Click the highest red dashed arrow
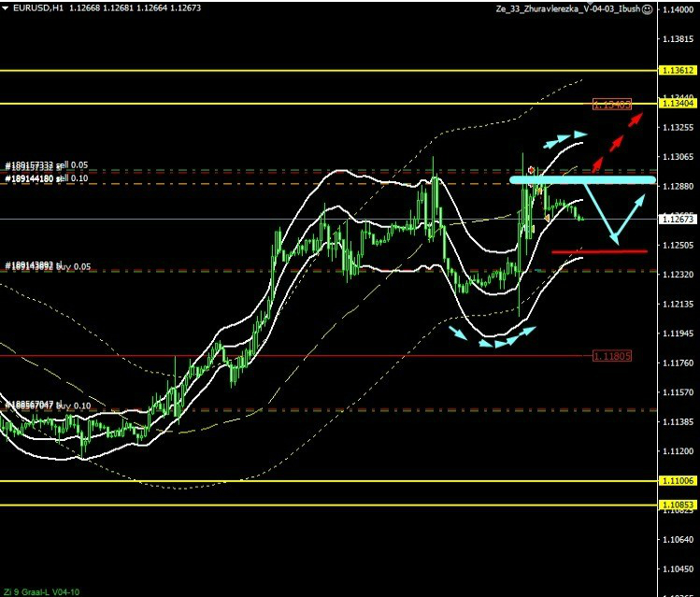The width and height of the screenshot is (700, 597). point(635,120)
